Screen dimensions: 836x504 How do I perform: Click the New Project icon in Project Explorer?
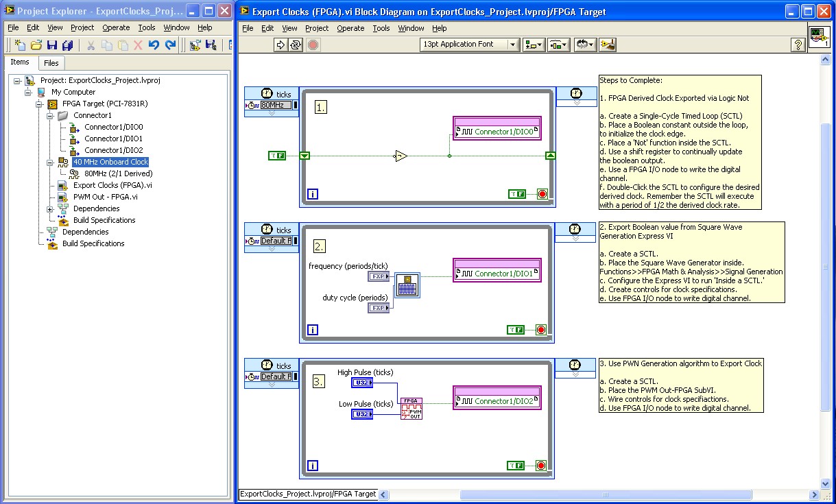pyautogui.click(x=20, y=45)
